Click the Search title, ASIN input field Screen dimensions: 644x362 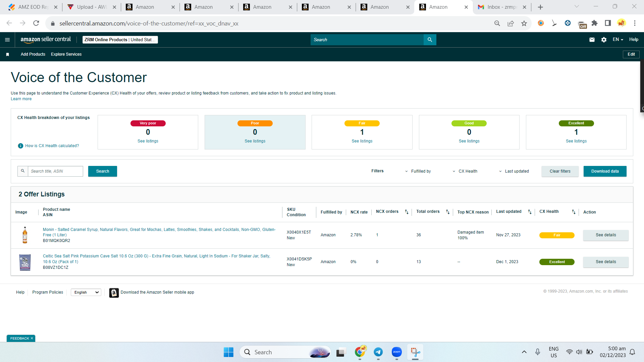(x=55, y=171)
